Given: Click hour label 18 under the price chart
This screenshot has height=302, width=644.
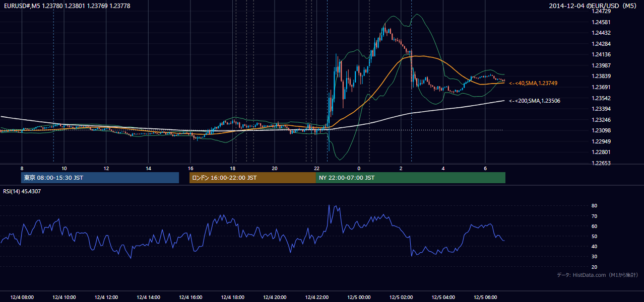Looking at the screenshot, I should point(232,168).
